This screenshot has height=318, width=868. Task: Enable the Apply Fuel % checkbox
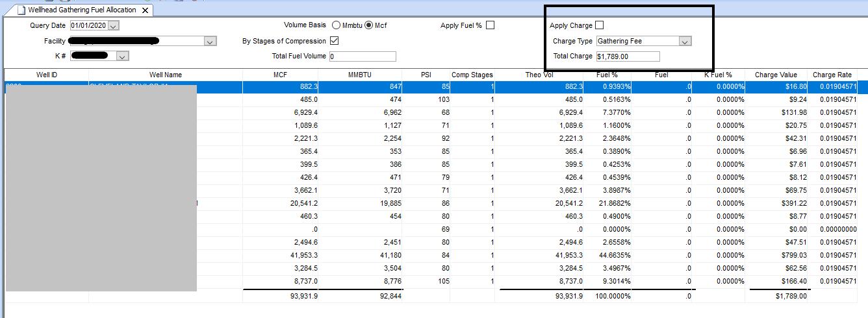pos(490,25)
